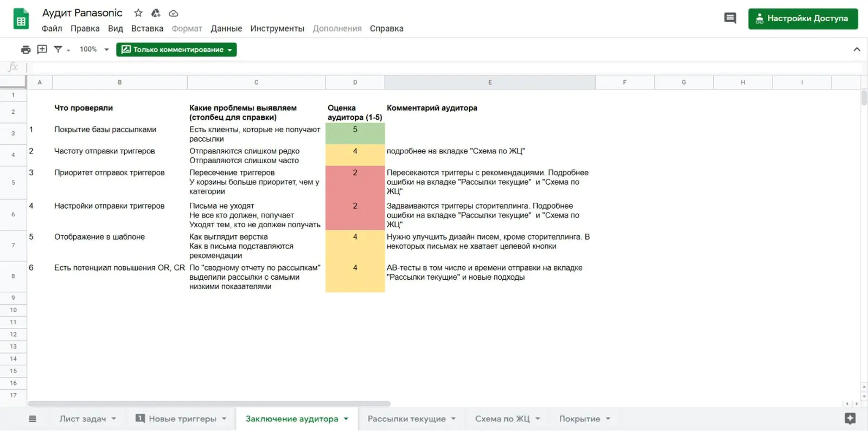Screen dimensions: 868x431
Task: Open Заключение аудитора tab dropdown arrow
Action: pos(346,419)
